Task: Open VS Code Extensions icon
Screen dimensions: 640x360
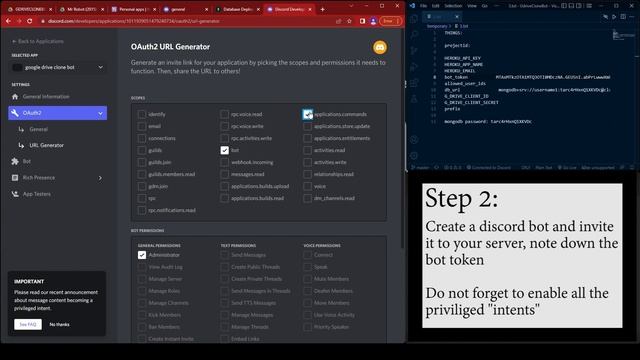Action: (414, 83)
